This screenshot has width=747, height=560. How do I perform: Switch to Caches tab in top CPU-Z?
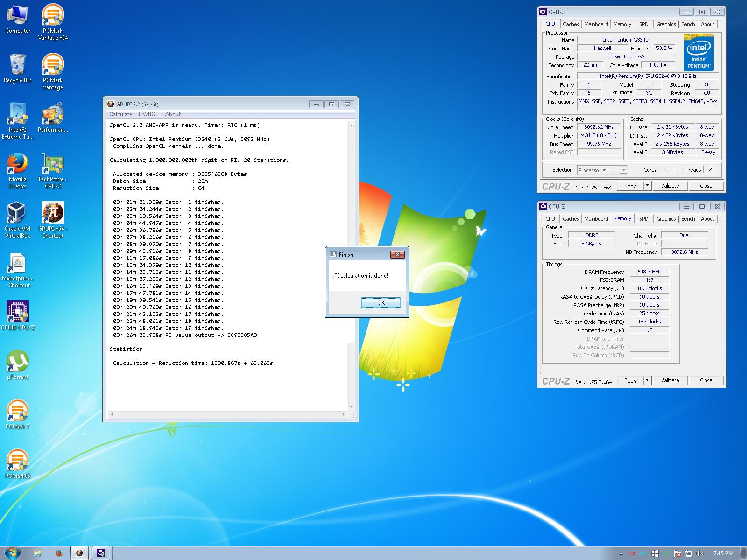(x=571, y=24)
